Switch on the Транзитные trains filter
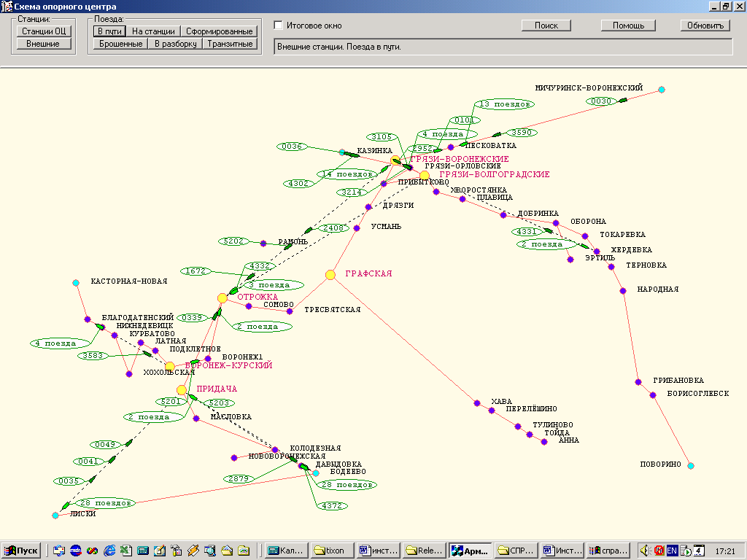Screen dimensions: 747x560 pyautogui.click(x=229, y=44)
